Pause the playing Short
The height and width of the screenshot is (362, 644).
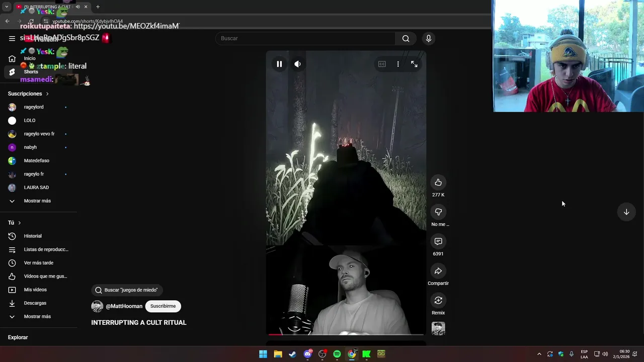click(279, 64)
